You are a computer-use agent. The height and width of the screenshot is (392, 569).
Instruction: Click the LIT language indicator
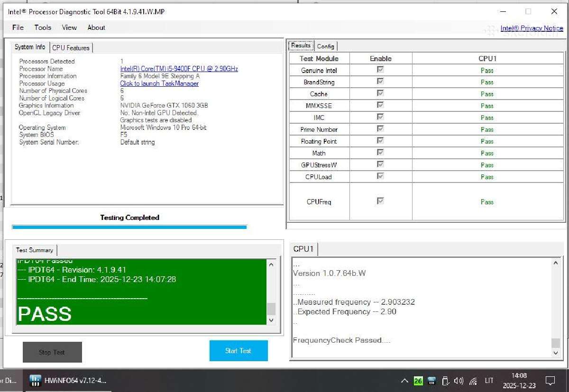(x=489, y=381)
